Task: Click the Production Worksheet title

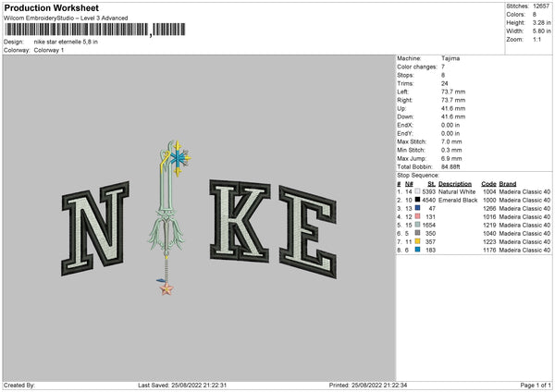Action: click(x=51, y=7)
